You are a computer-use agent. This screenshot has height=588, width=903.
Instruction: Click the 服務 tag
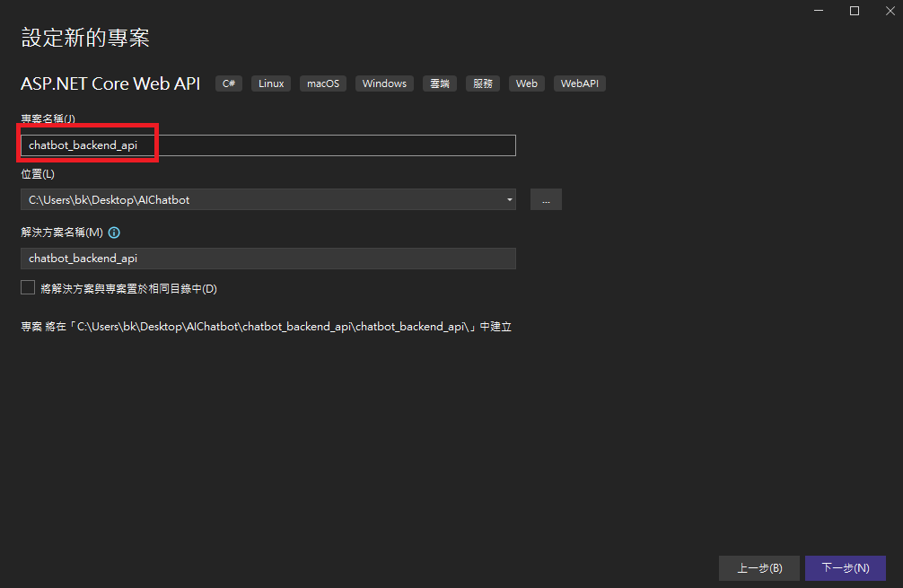coord(483,83)
